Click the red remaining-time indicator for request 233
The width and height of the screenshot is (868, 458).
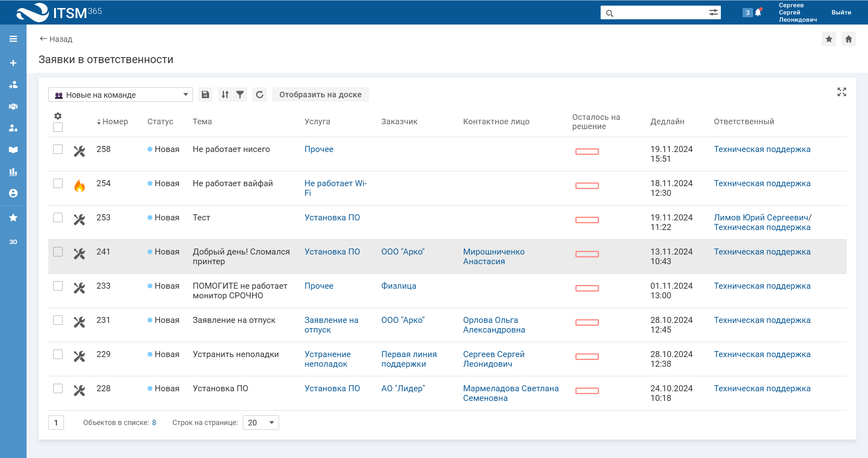point(587,288)
